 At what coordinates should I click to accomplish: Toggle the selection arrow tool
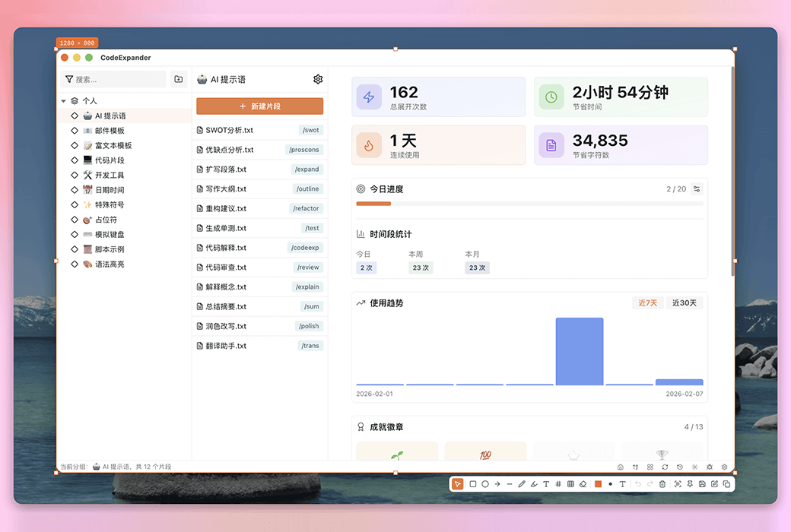tap(456, 484)
